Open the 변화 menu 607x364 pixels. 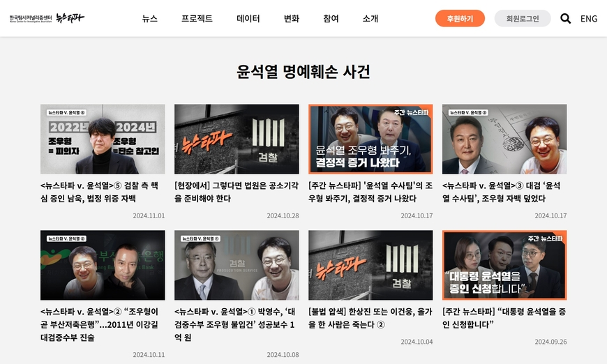coord(292,19)
